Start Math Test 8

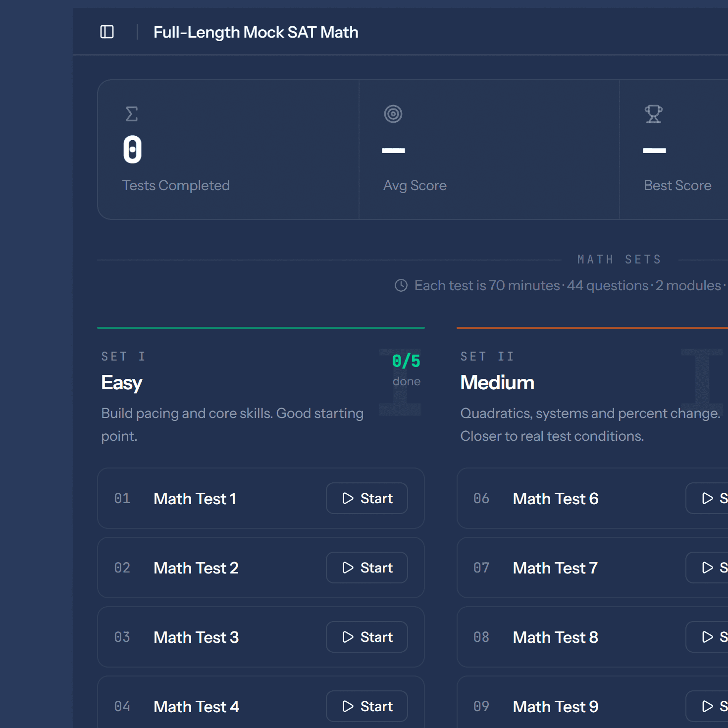pos(707,637)
